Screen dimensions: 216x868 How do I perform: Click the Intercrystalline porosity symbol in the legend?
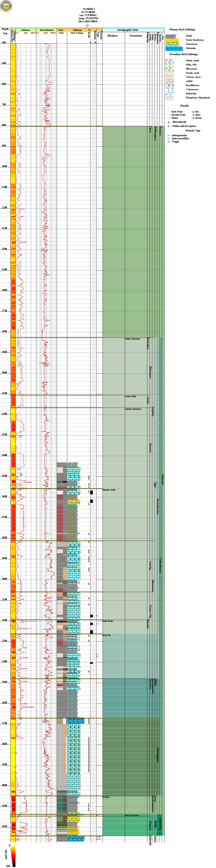(169, 138)
